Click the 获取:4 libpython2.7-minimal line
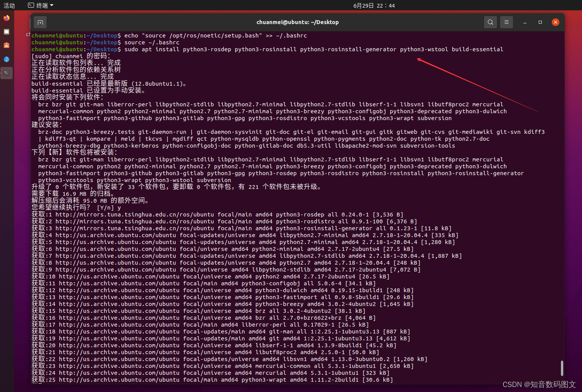 click(245, 235)
